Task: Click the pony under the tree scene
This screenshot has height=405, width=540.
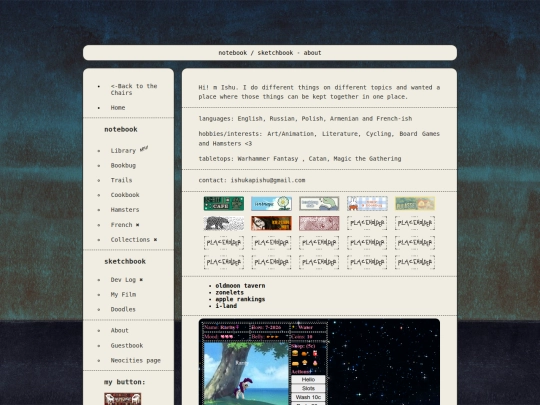Action: pyautogui.click(x=244, y=388)
